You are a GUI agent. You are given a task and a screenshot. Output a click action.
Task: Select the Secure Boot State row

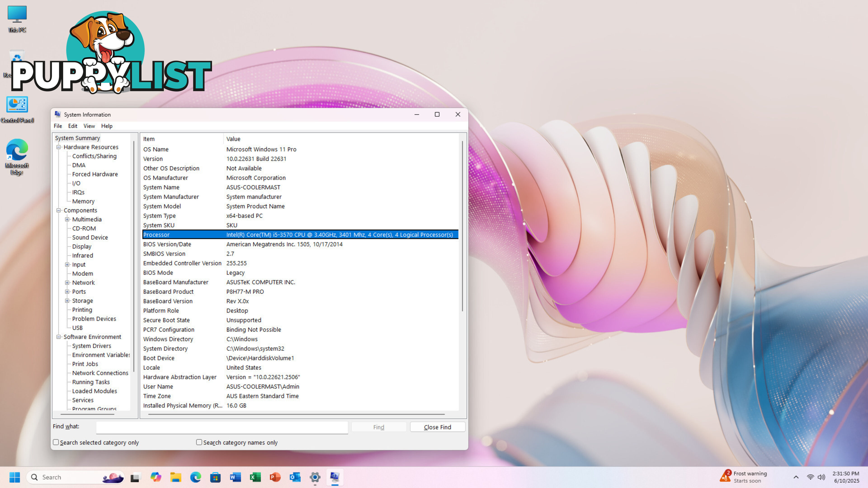[300, 320]
